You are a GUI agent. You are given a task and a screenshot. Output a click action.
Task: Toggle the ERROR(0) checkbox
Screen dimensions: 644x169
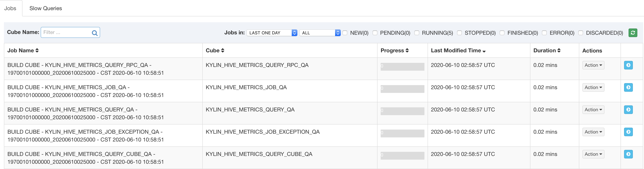[x=544, y=33]
